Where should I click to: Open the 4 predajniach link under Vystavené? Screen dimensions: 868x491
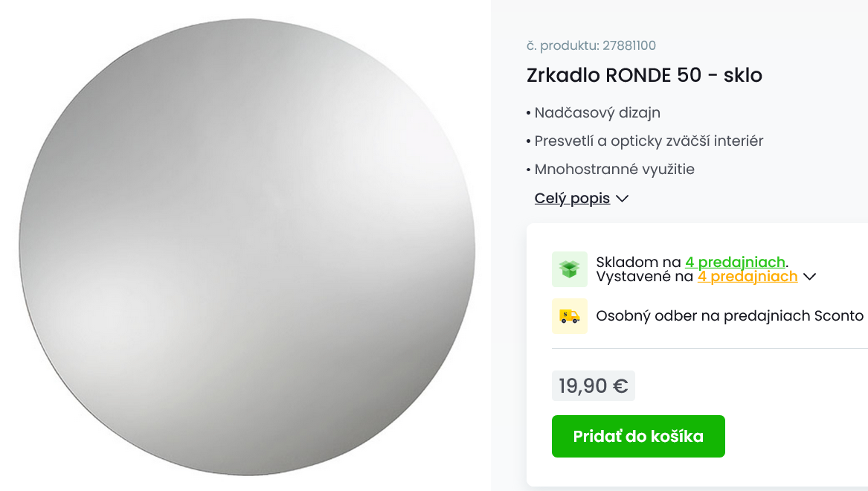point(748,276)
